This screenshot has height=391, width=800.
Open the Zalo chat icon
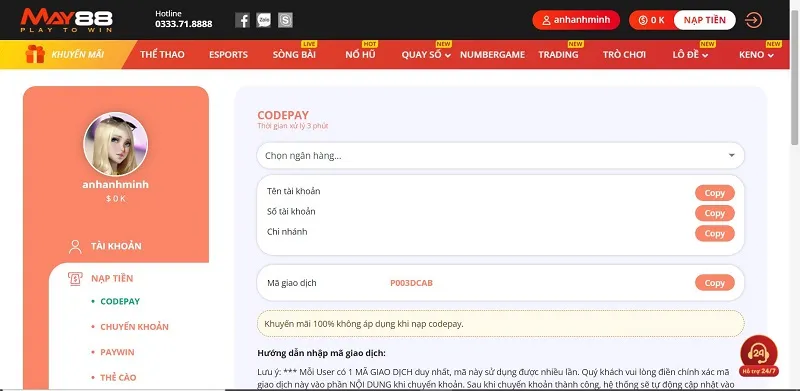click(264, 20)
